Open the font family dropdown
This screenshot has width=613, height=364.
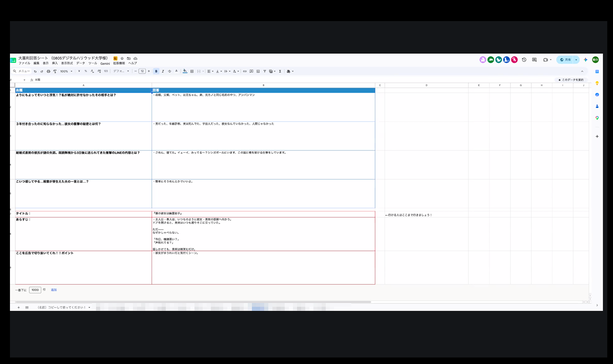pos(121,71)
